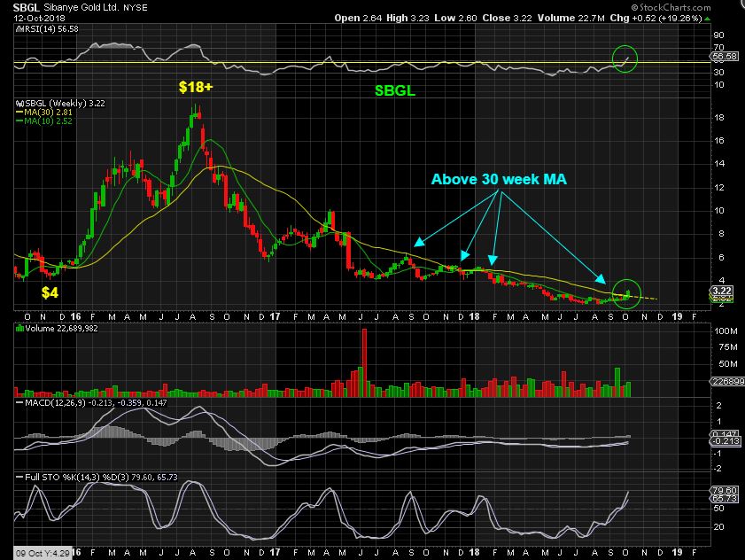Click the 90 label on the RSI axis
Image resolution: width=745 pixels, height=560 pixels.
coord(719,35)
